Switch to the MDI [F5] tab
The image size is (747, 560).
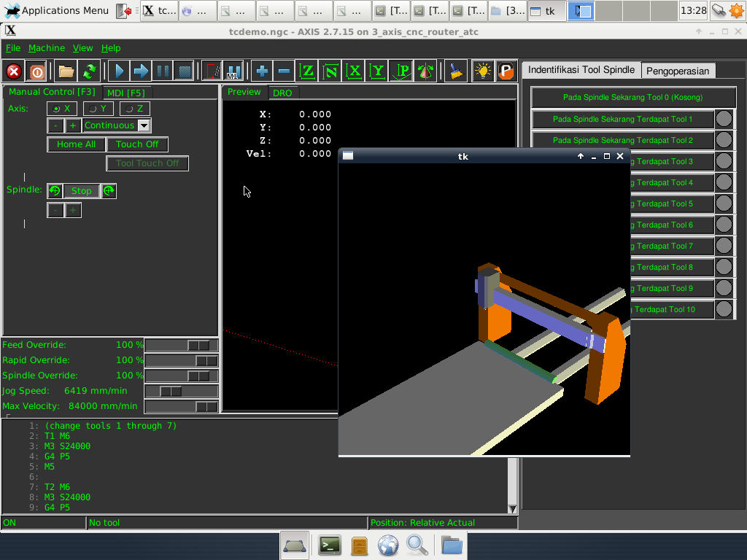(x=125, y=93)
